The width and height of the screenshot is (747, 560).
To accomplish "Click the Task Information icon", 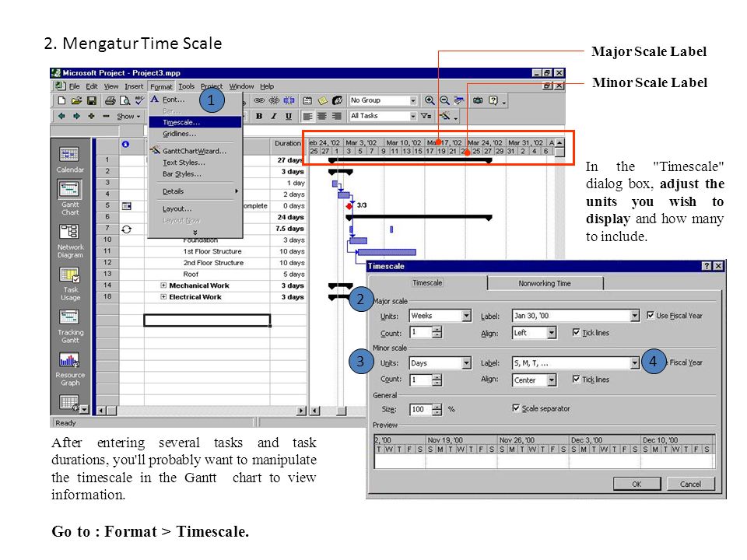I will coord(308,100).
